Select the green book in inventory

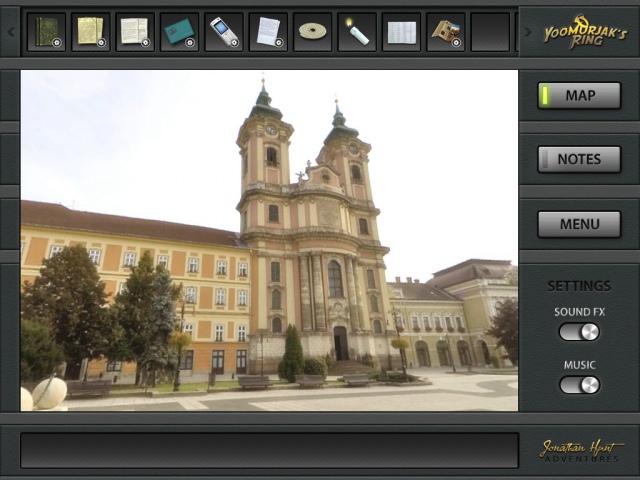point(46,32)
